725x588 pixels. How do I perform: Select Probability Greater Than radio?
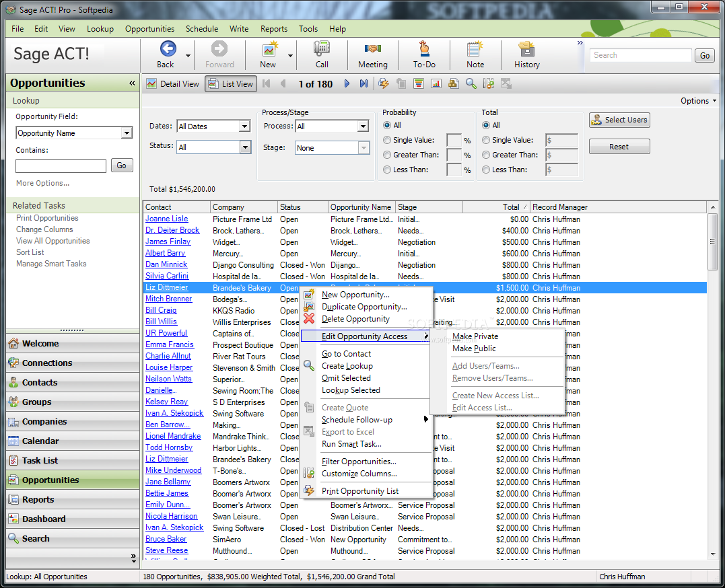click(x=387, y=155)
